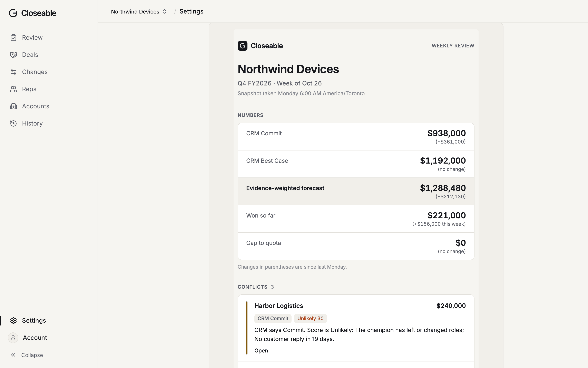Select the Changes menu label
This screenshot has height=368, width=588.
pyautogui.click(x=35, y=72)
